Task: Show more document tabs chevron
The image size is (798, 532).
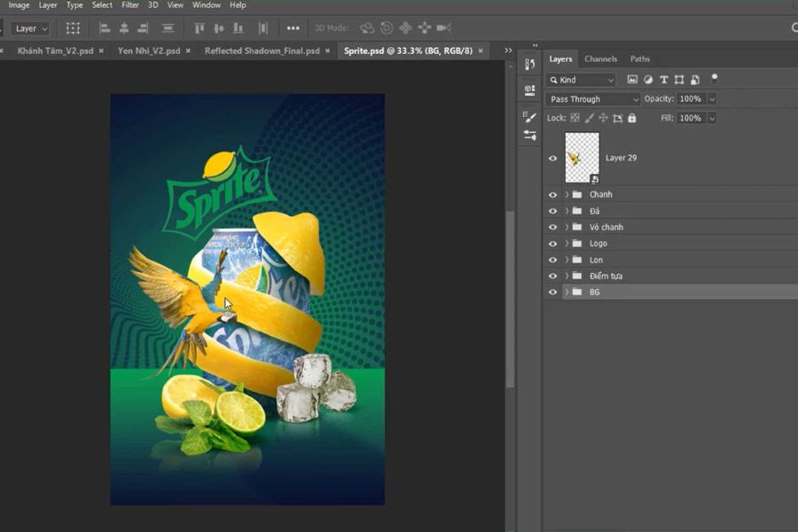Action: [508, 51]
